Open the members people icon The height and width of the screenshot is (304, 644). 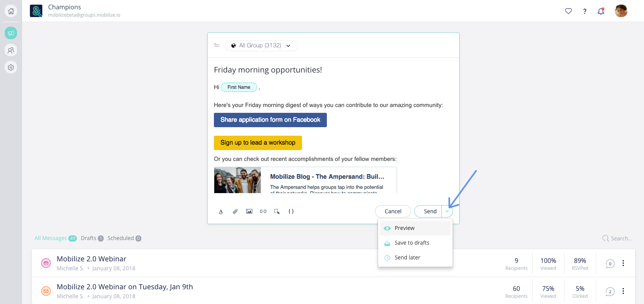coord(11,50)
